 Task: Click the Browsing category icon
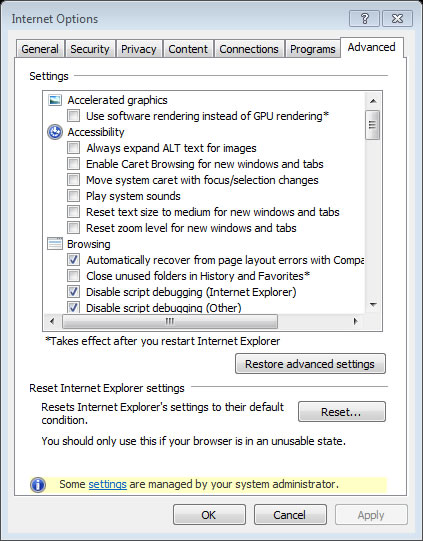pos(55,244)
